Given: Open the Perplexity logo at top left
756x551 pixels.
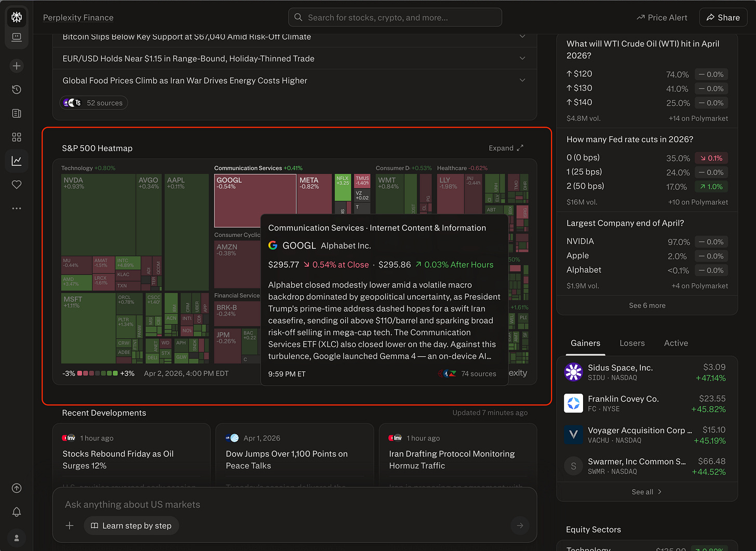Looking at the screenshot, I should [x=16, y=17].
